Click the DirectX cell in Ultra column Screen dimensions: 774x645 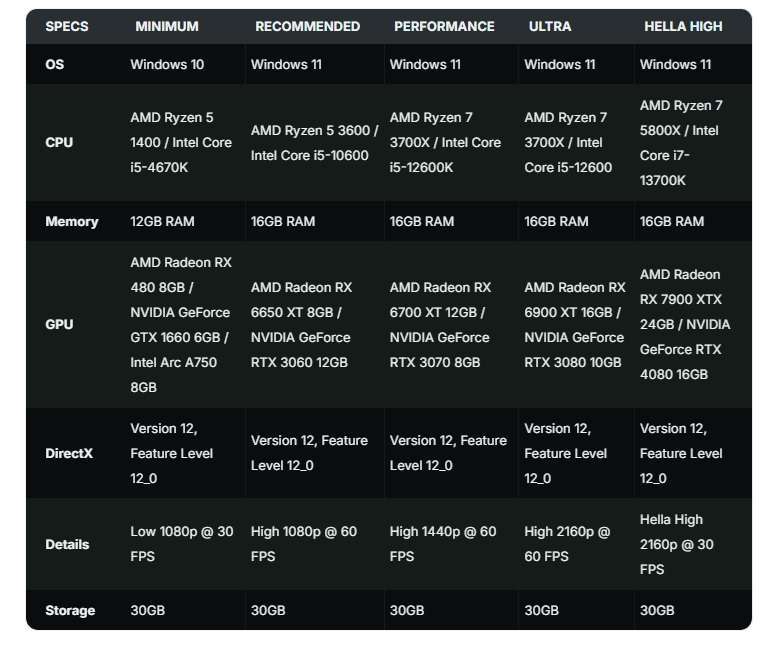(566, 453)
